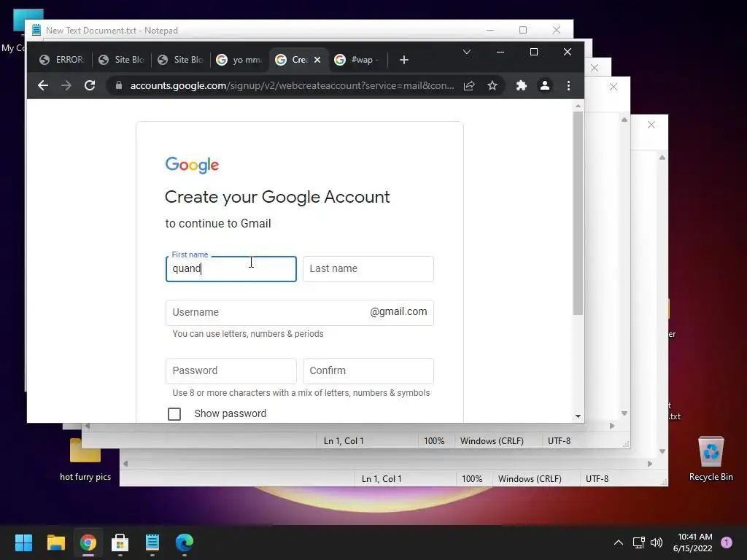Open the Chrome extensions puzzle icon
747x560 pixels.
click(521, 86)
